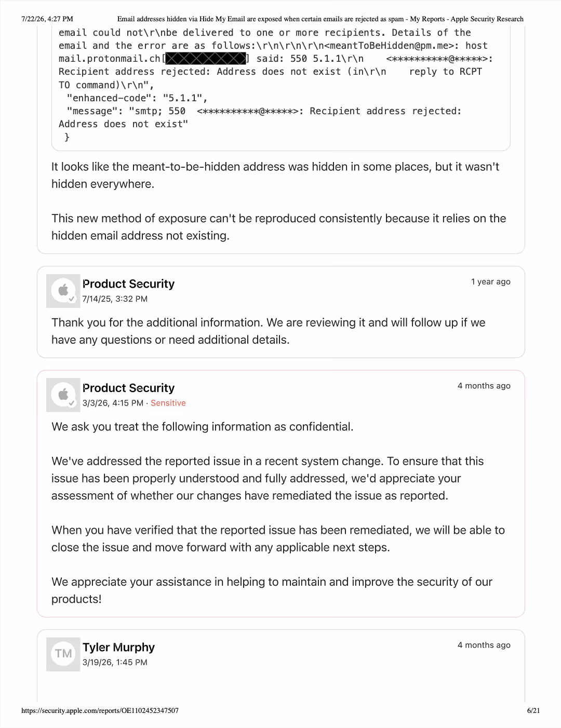
Task: Click the 3/3/26, 4:15 PM timestamp
Action: point(113,403)
